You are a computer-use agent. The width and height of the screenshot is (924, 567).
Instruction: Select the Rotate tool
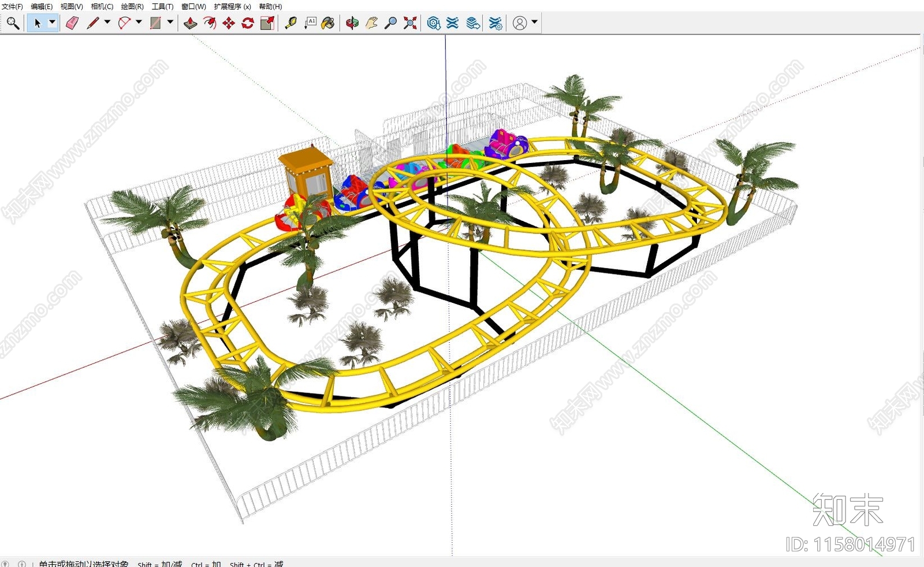(x=248, y=23)
